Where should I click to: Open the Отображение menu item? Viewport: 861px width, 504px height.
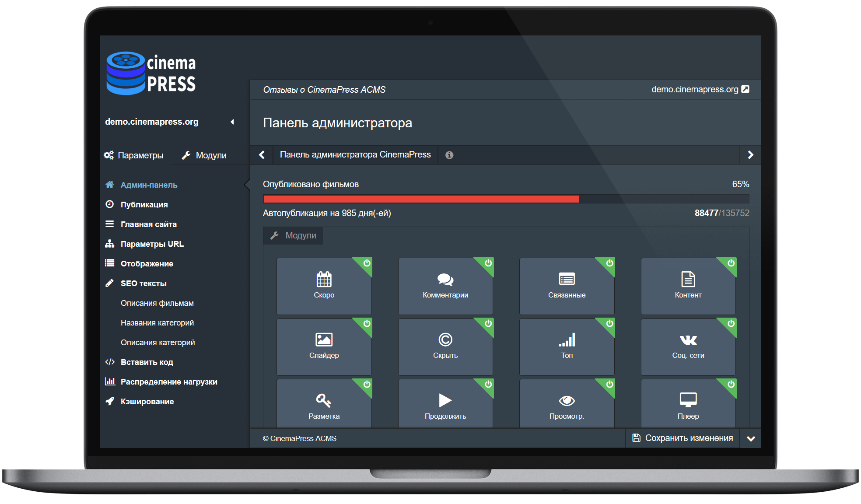[139, 264]
